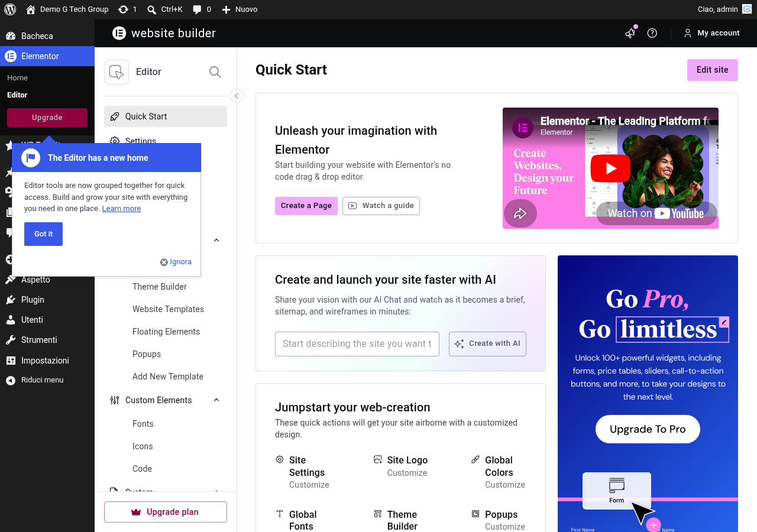
Task: Focus the AI site description field
Action: click(x=357, y=344)
